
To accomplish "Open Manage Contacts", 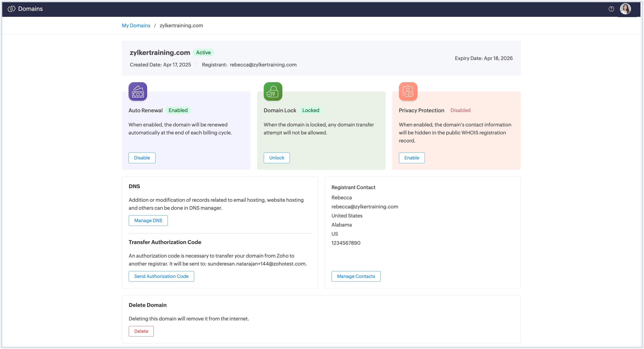I will 356,276.
